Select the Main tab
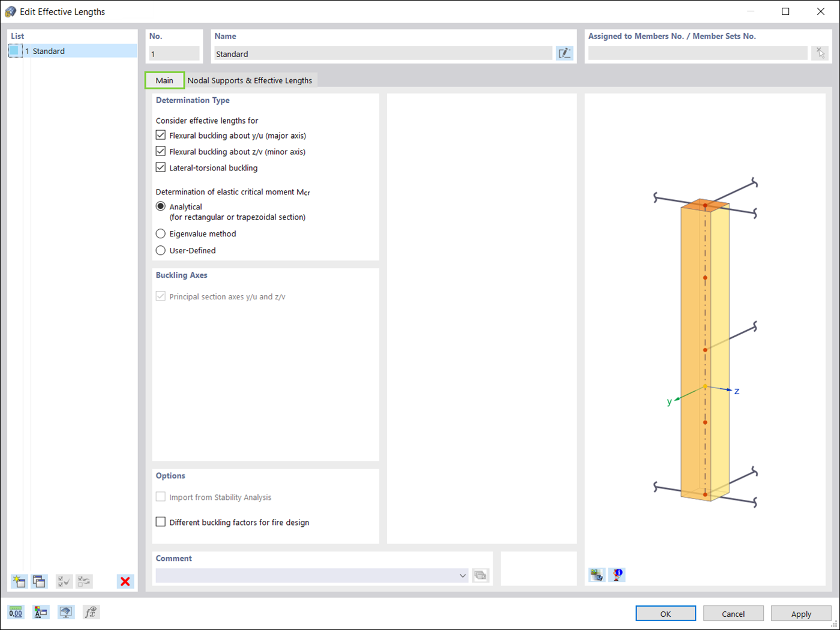The image size is (840, 630). pyautogui.click(x=164, y=80)
